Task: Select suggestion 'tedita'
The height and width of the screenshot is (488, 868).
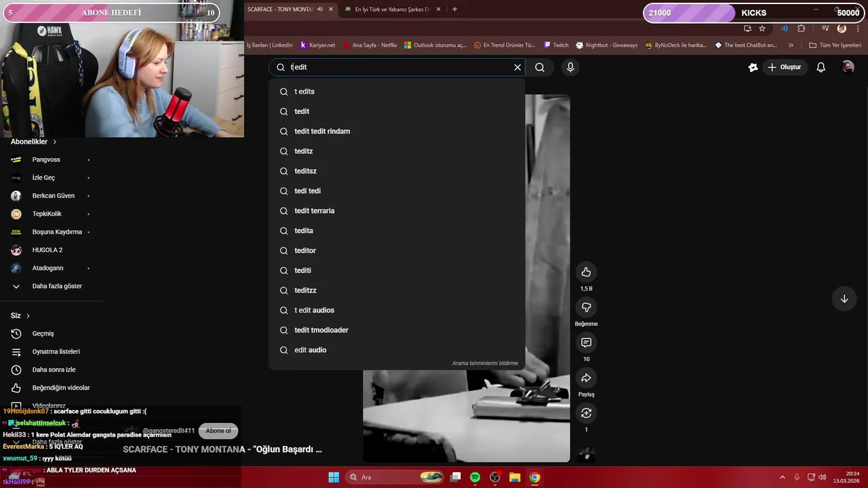Action: pyautogui.click(x=397, y=230)
